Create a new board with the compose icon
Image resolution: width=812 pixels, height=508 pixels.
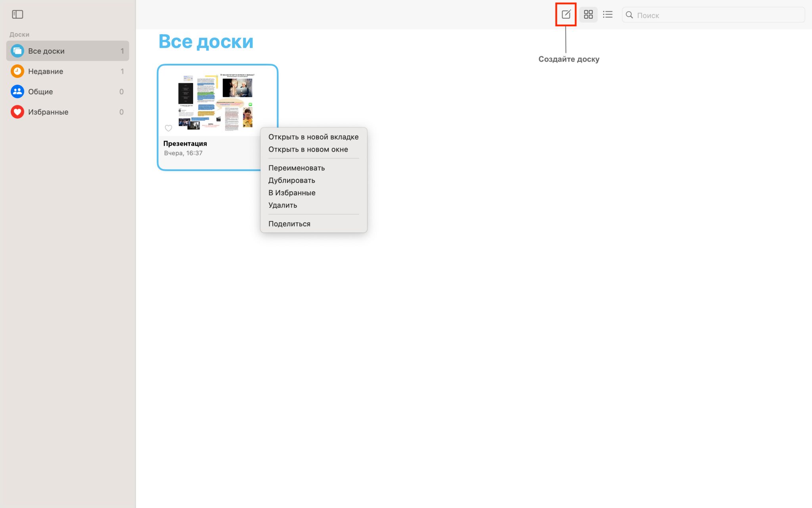point(565,14)
